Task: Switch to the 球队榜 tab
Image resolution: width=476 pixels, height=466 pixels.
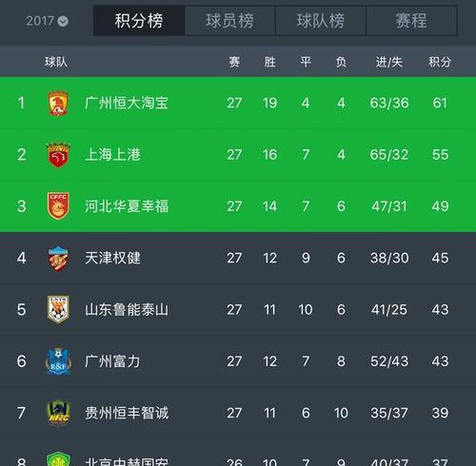Action: [321, 21]
